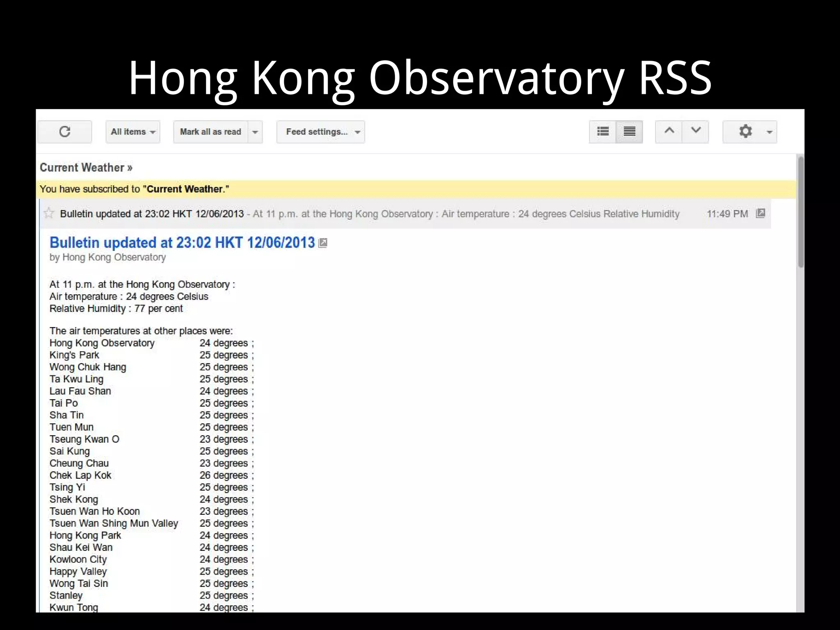840x630 pixels.
Task: Click Mark all as read
Action: (x=210, y=132)
